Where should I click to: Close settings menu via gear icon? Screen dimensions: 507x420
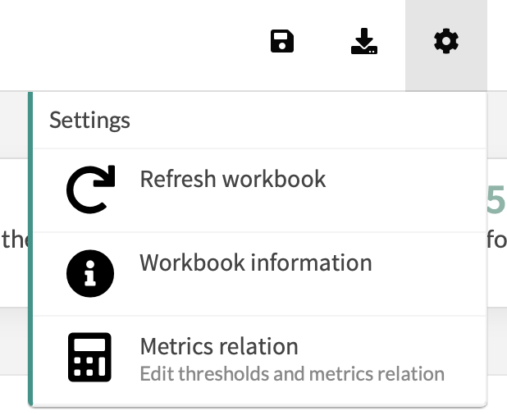coord(446,41)
